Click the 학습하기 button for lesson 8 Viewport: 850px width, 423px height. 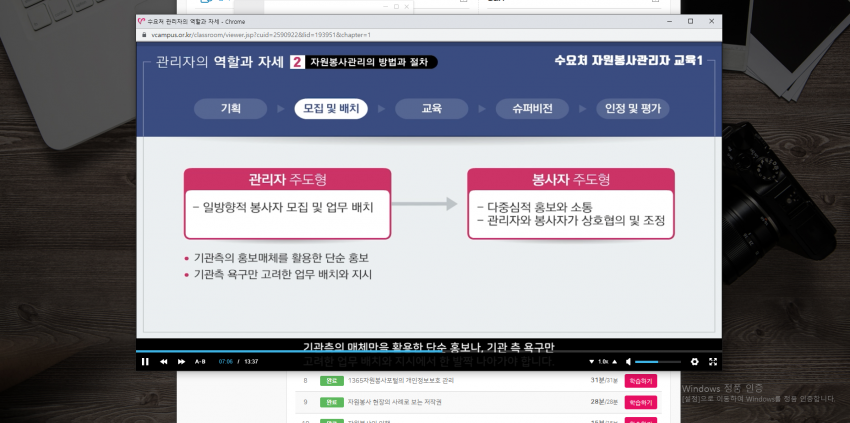640,381
